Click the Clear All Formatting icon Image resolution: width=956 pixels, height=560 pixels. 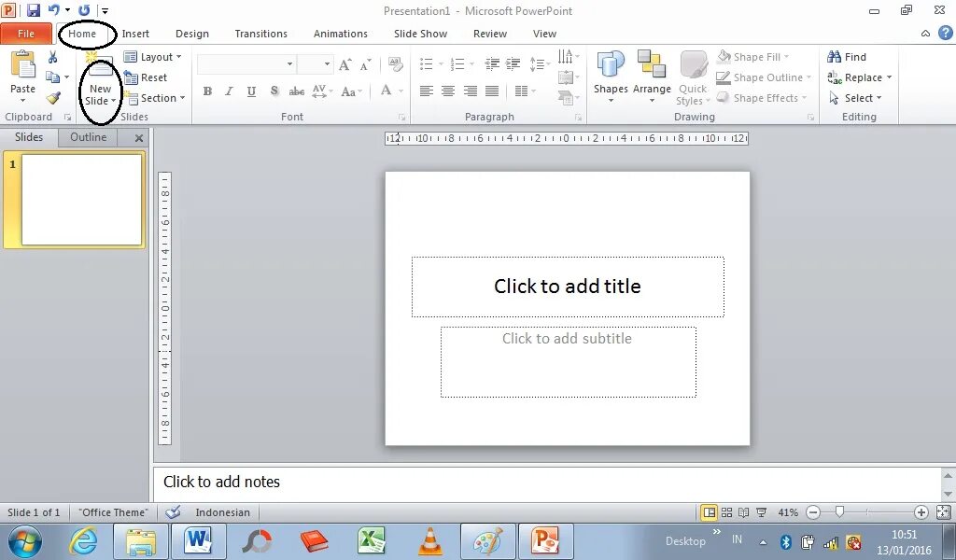(x=395, y=64)
